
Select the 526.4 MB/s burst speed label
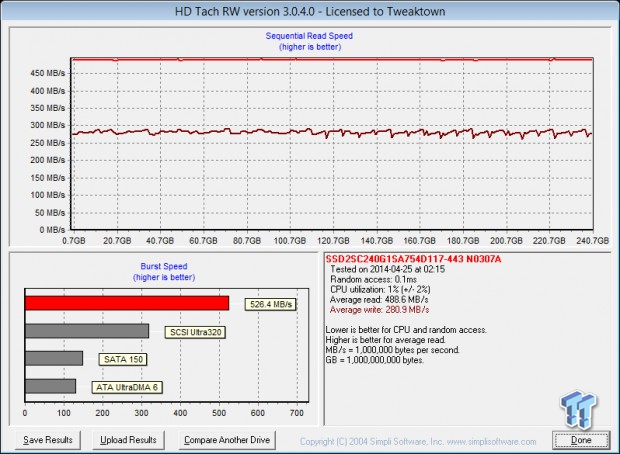270,304
